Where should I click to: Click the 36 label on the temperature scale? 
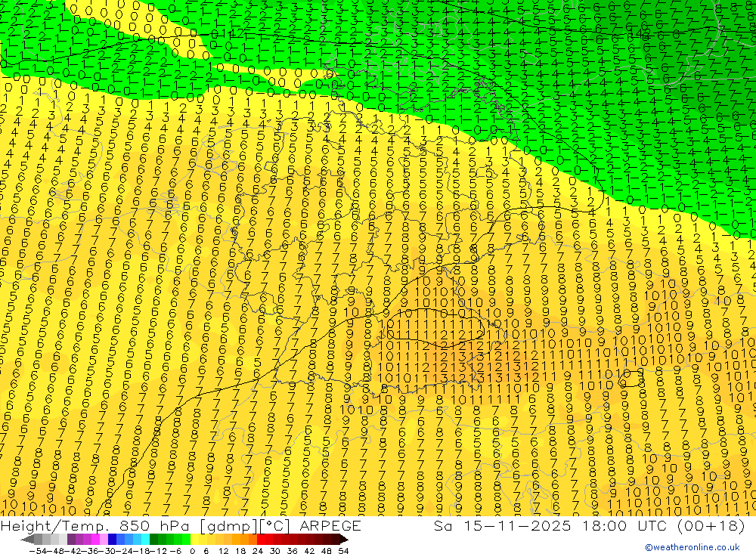[x=292, y=551]
